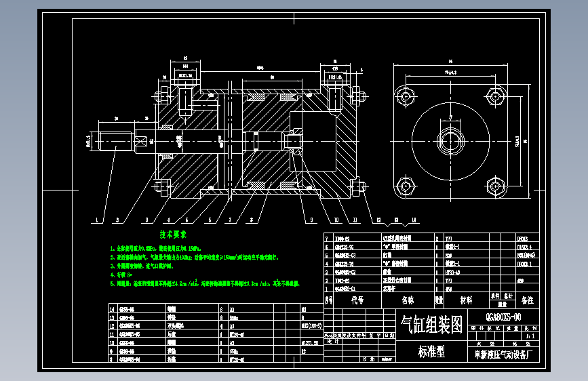Click leader callout number 1
Viewport: 588px width, 381px height.
click(x=97, y=220)
